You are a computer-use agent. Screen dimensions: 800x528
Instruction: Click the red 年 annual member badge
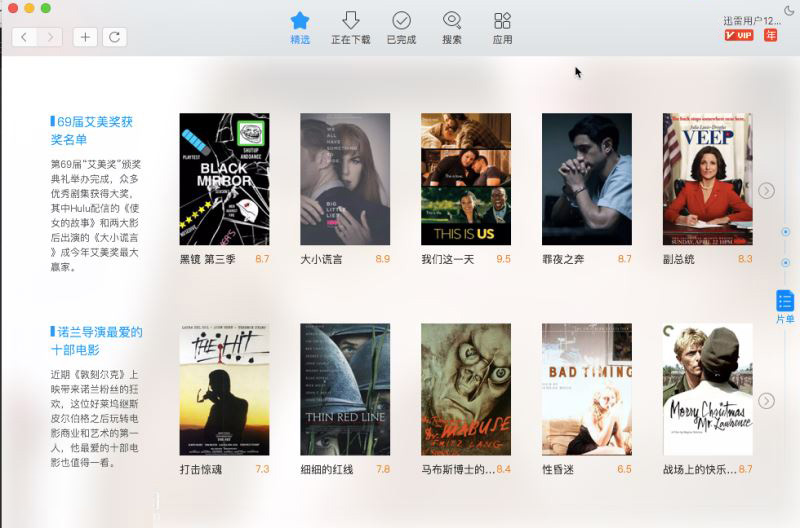point(770,35)
